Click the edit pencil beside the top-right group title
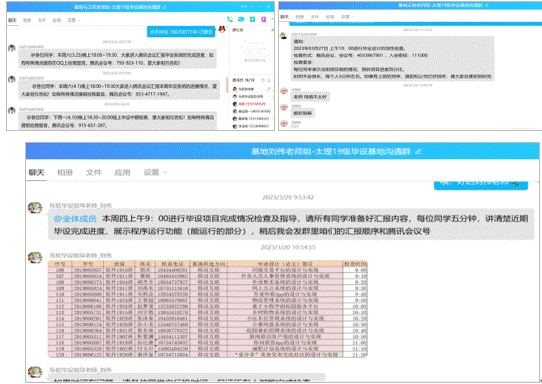This screenshot has height=384, width=542. tap(486, 5)
